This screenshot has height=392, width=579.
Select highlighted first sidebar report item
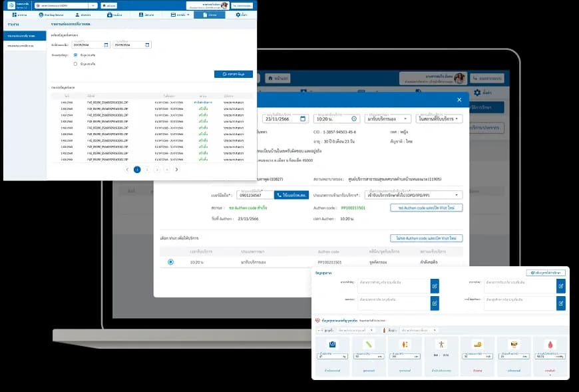click(25, 36)
